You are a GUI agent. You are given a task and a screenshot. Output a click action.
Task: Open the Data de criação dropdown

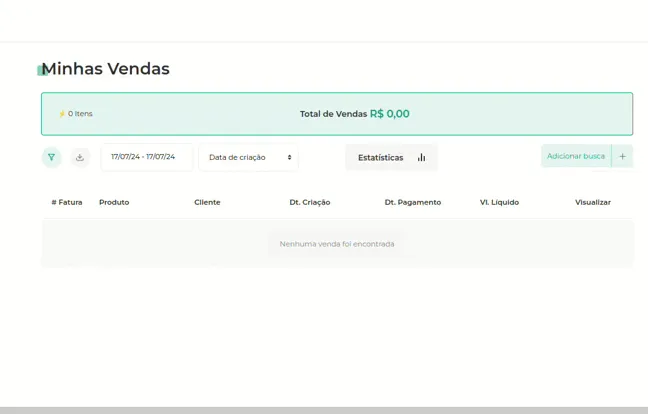[249, 157]
